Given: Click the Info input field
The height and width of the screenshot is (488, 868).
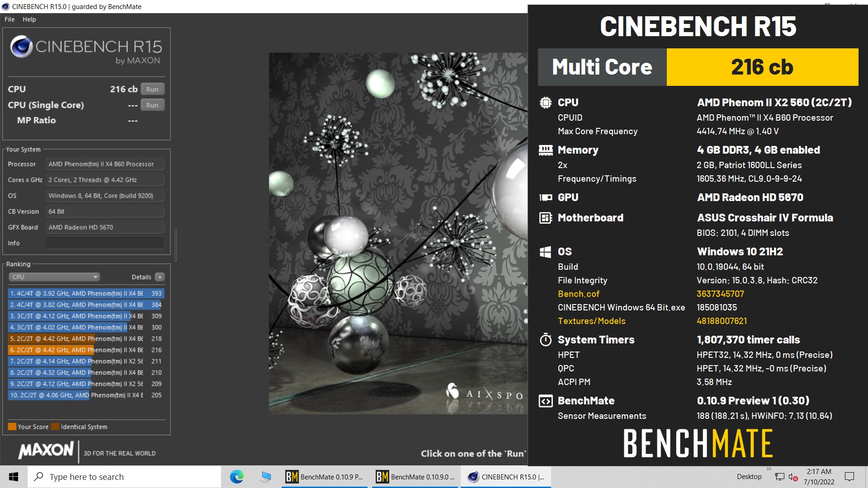Looking at the screenshot, I should click(x=105, y=243).
